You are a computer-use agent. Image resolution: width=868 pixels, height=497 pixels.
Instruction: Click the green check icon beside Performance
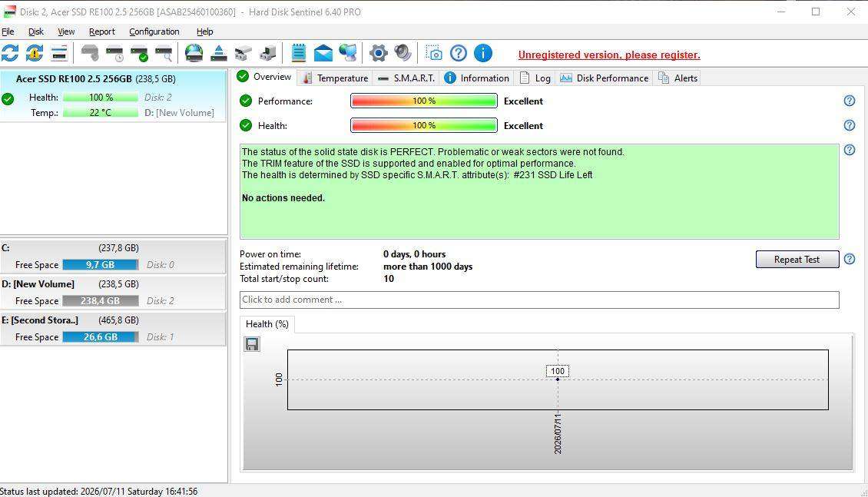click(x=246, y=101)
